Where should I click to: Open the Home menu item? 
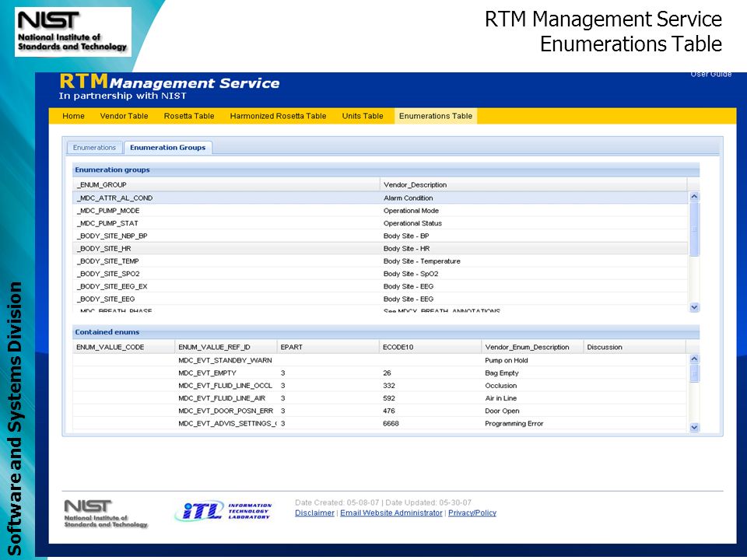coord(73,116)
